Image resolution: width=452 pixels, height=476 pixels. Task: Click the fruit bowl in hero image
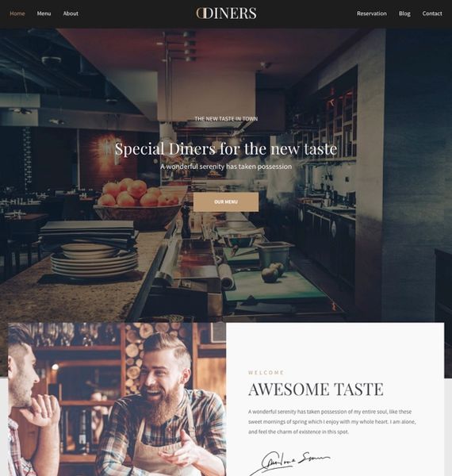click(140, 202)
